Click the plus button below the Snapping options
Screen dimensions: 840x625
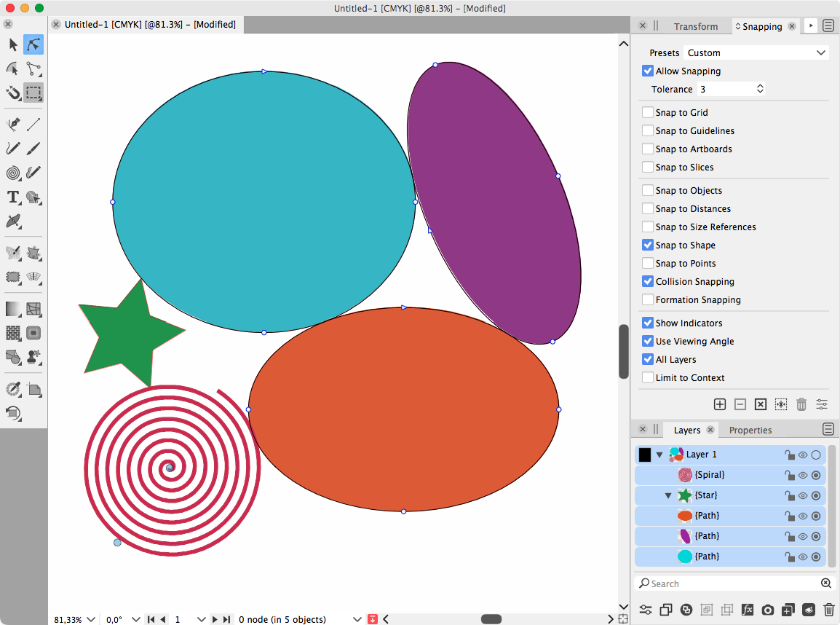pyautogui.click(x=719, y=404)
